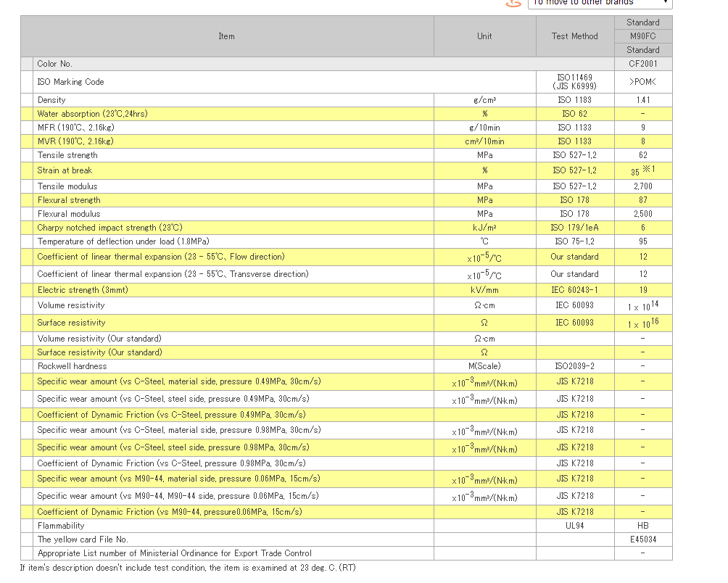Viewport: 728px width, 583px height.
Task: Click 'Coefficient of Dynamic Friction (vs M90-44...)' label
Action: (170, 512)
